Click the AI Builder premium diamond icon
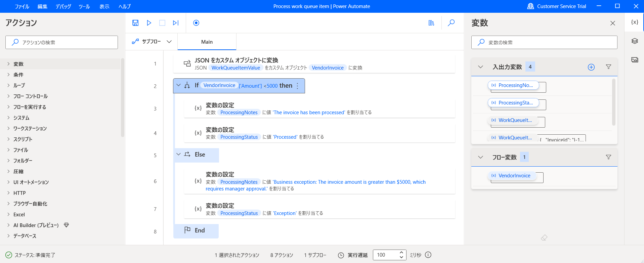This screenshot has height=263, width=644. click(67, 225)
